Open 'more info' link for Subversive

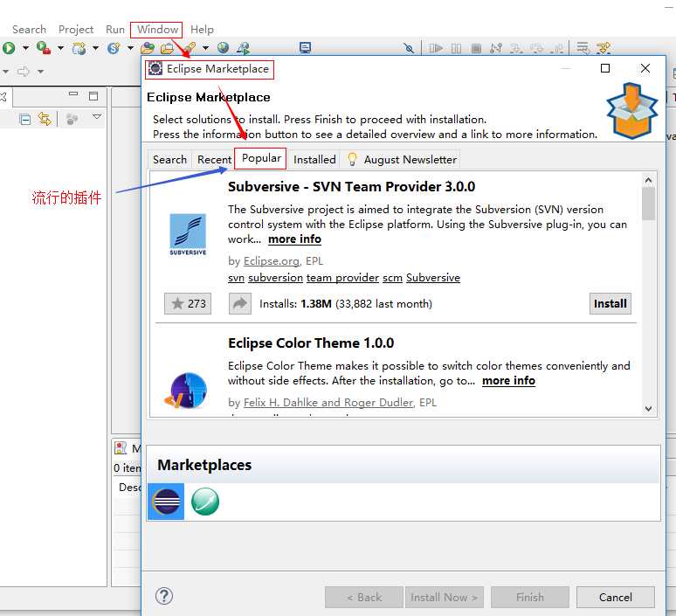click(x=294, y=239)
